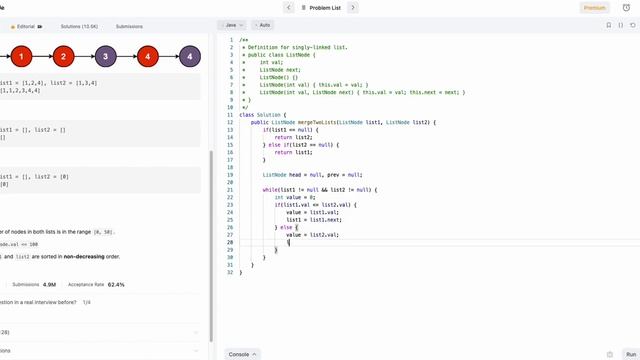
Task: Switch to the Editorial tab
Action: coord(26,27)
